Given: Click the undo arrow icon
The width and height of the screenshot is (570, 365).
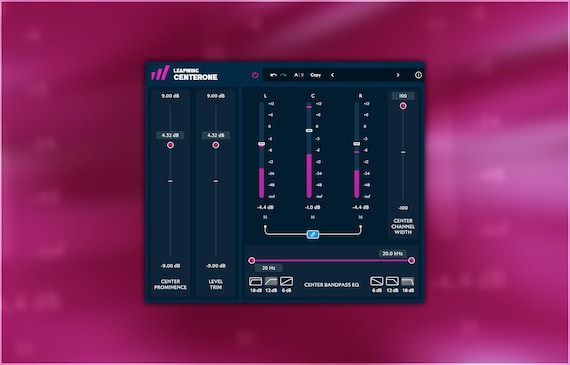Looking at the screenshot, I should pyautogui.click(x=273, y=75).
